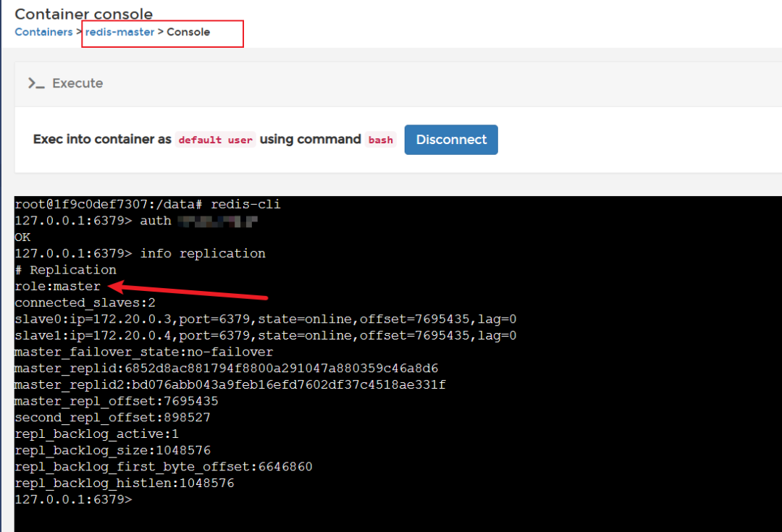This screenshot has width=782, height=532.
Task: Click the role:master line in terminal
Action: (58, 286)
